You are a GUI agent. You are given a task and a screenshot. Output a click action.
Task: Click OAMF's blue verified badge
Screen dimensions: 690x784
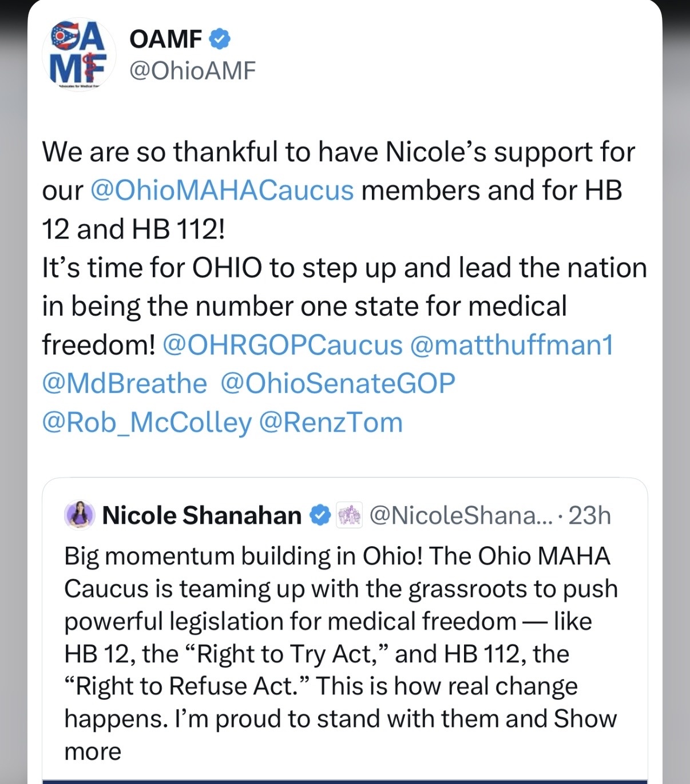pos(220,39)
